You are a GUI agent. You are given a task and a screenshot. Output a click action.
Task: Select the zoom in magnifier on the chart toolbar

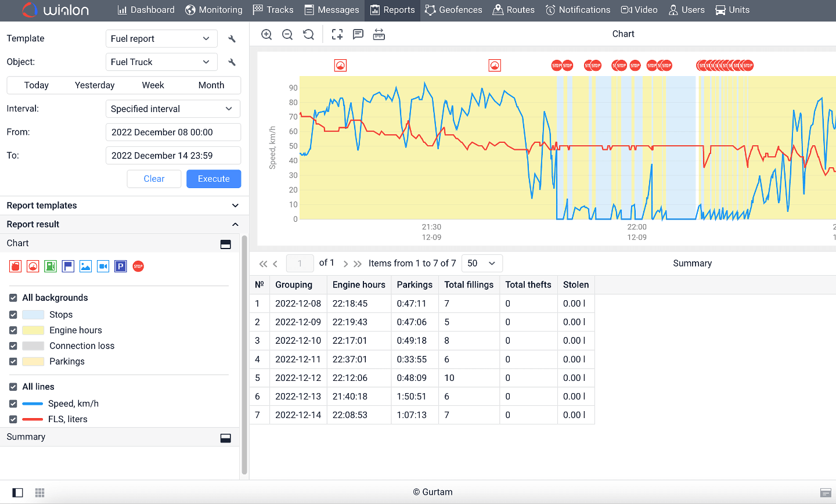click(266, 34)
